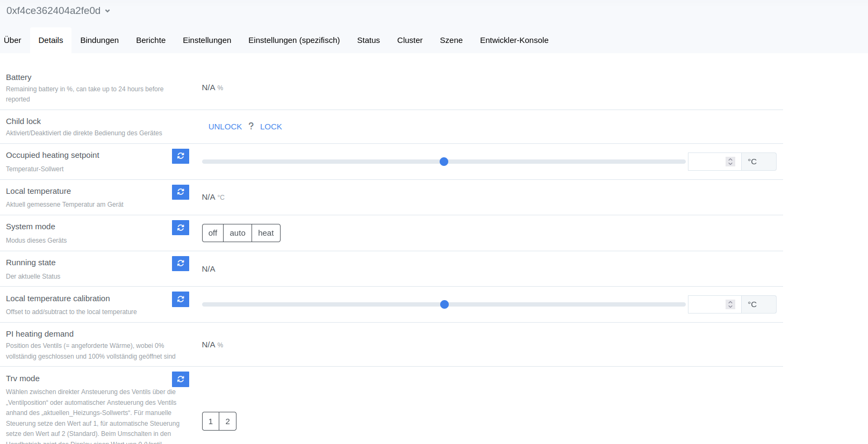Select Trv mode option 2

(228, 421)
